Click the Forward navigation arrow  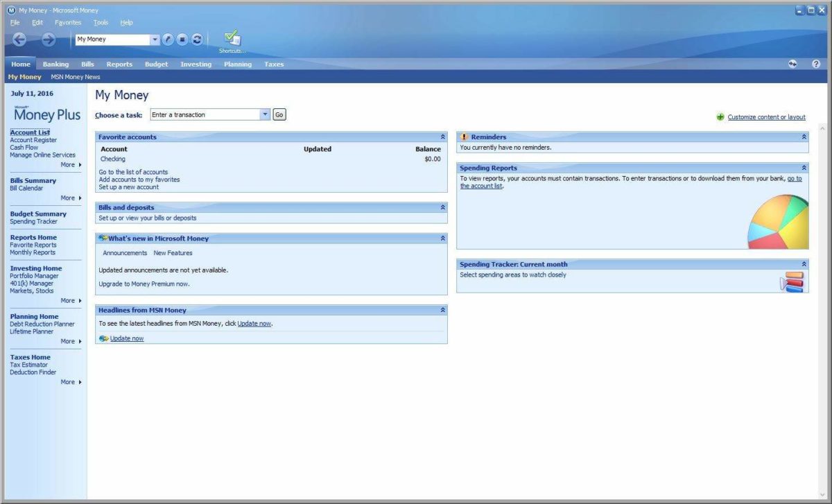click(48, 40)
